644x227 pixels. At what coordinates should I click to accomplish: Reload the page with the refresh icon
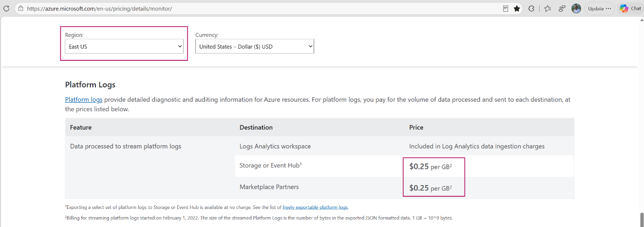coord(6,9)
